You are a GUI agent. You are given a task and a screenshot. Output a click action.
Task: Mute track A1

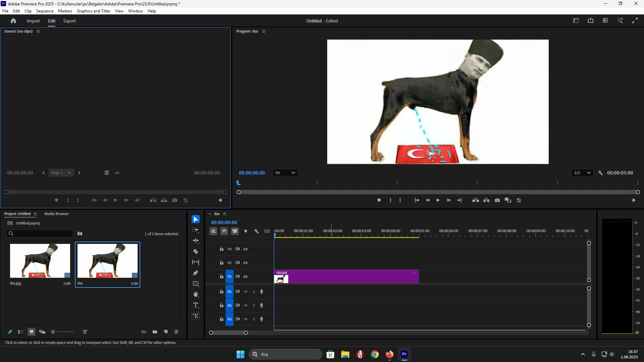pyautogui.click(x=246, y=292)
